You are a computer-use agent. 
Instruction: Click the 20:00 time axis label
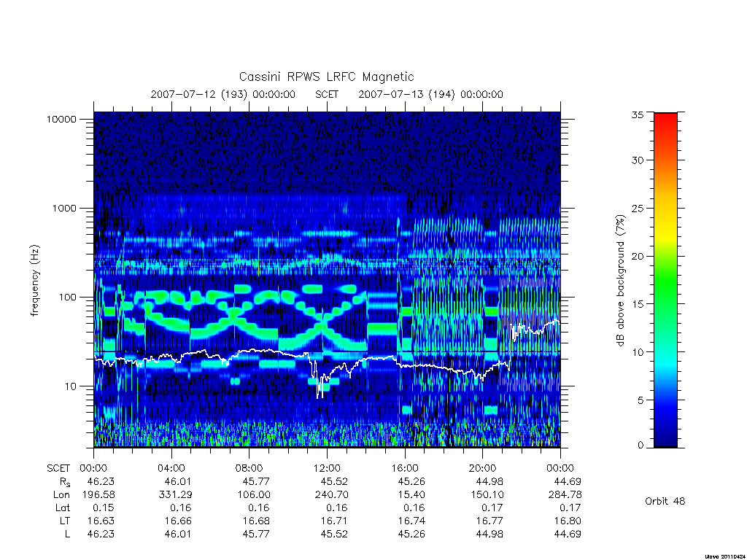coord(482,468)
